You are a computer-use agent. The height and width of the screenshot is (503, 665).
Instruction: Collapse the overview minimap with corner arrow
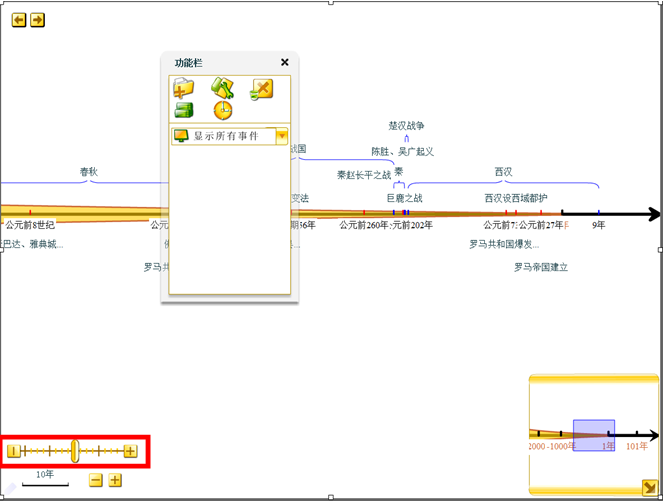pos(650,487)
